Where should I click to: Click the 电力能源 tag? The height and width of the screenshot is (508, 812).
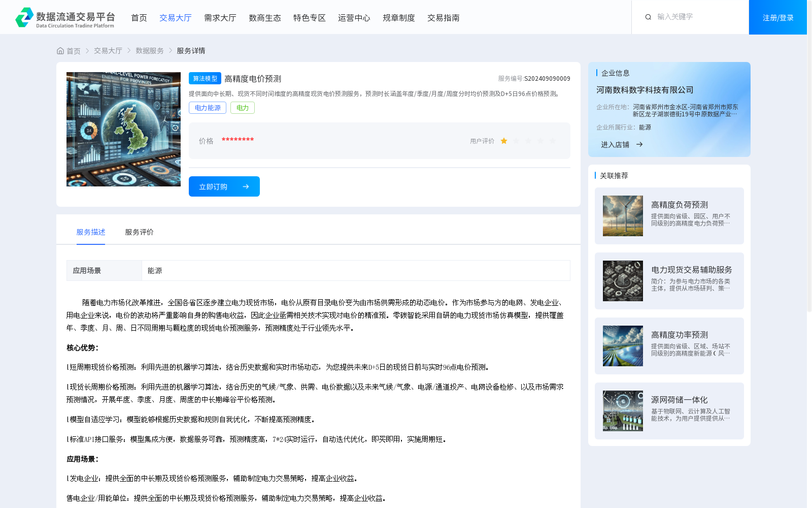coord(208,108)
